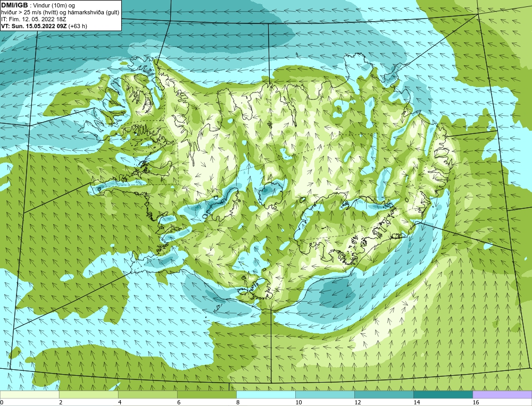Click the legend scale label '14'
This screenshot has height=406, width=532.
pos(417,402)
